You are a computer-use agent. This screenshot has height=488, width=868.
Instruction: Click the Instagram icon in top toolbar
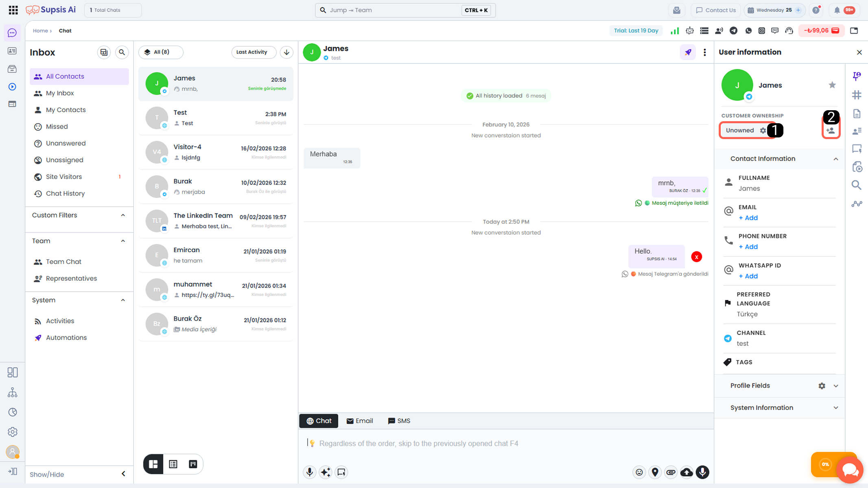762,30
